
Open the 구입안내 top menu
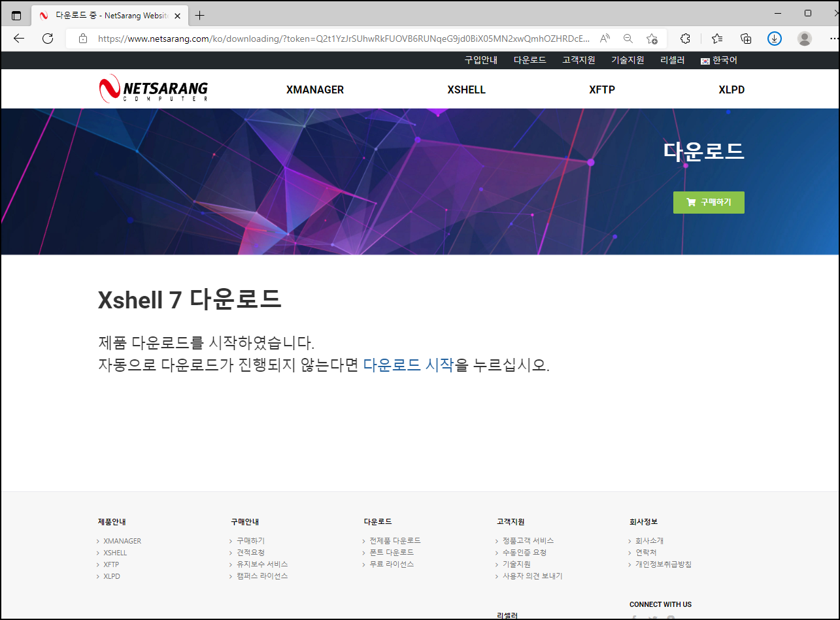(x=481, y=60)
